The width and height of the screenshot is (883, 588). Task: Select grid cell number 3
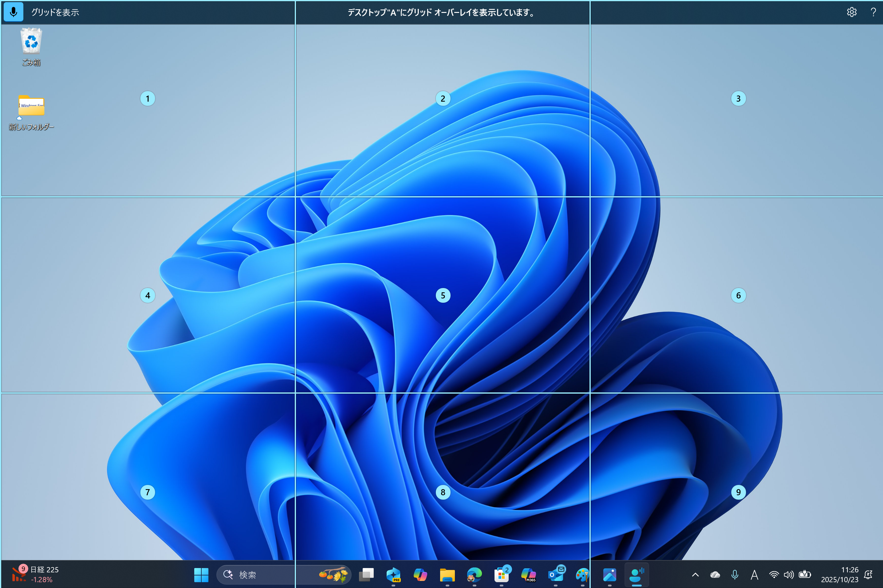738,99
